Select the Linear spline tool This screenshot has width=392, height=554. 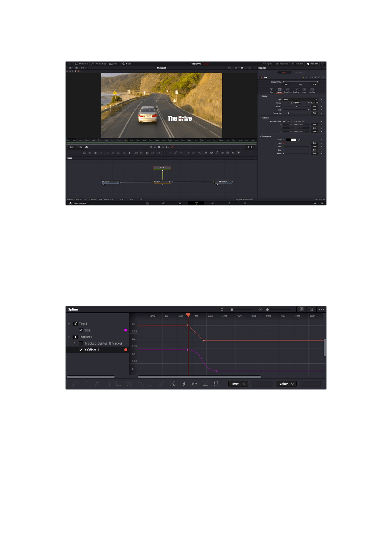click(x=86, y=384)
